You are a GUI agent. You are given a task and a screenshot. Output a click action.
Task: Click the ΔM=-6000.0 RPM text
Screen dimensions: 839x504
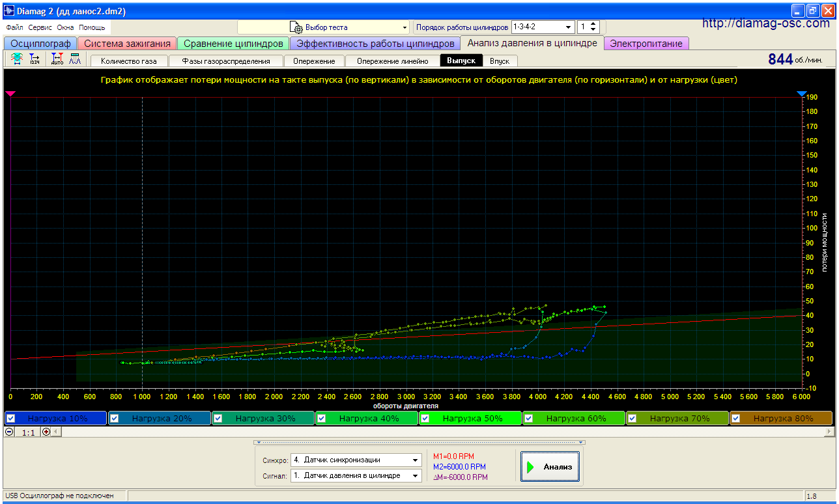tap(460, 477)
